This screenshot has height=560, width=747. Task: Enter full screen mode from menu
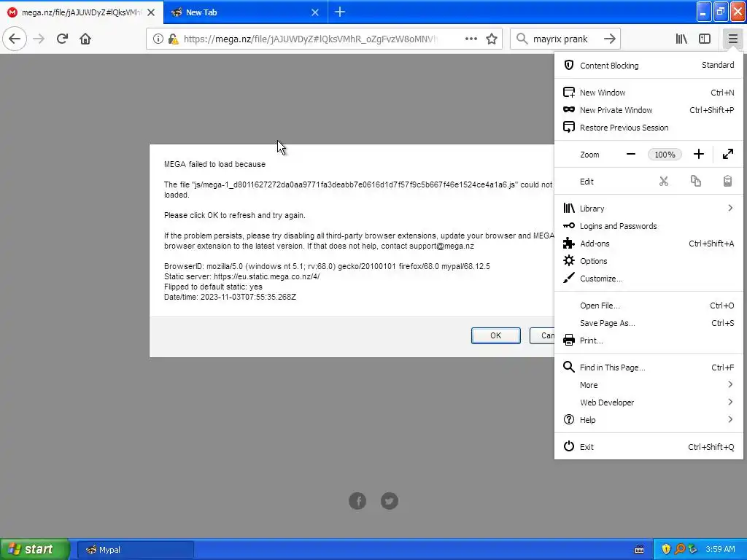tap(727, 155)
